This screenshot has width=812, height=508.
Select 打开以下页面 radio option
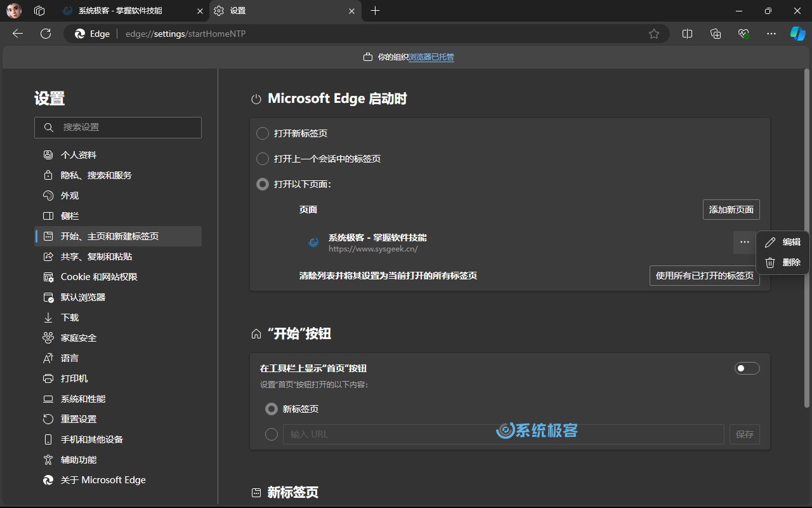click(263, 184)
